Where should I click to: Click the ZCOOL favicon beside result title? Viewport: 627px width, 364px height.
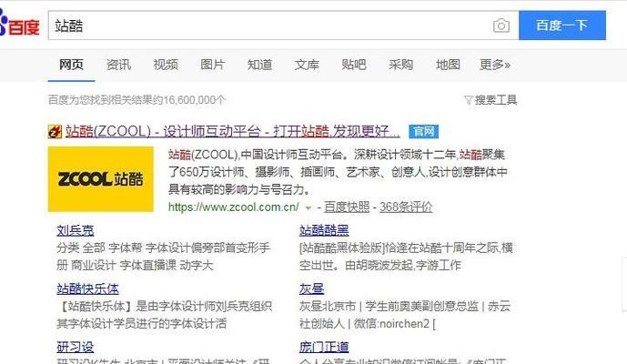pos(55,131)
